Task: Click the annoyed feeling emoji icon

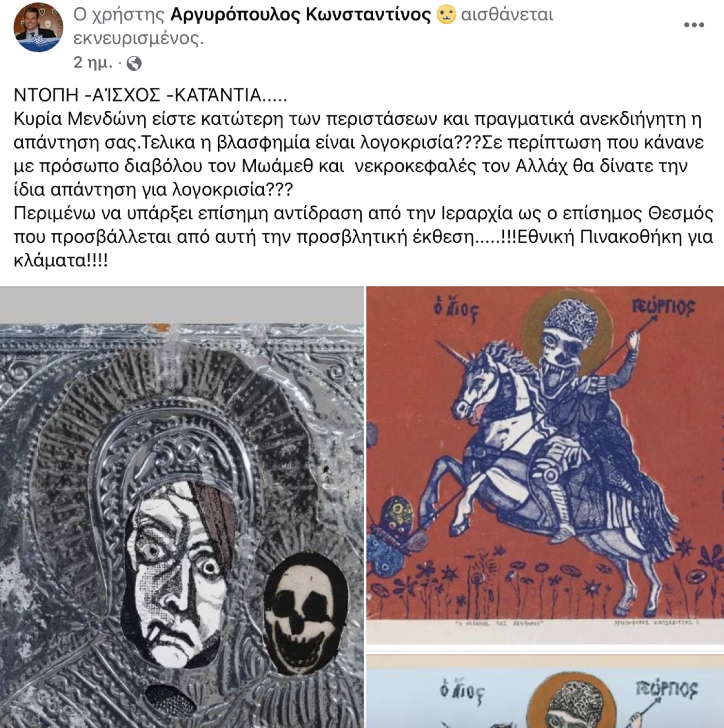Action: pyautogui.click(x=446, y=14)
